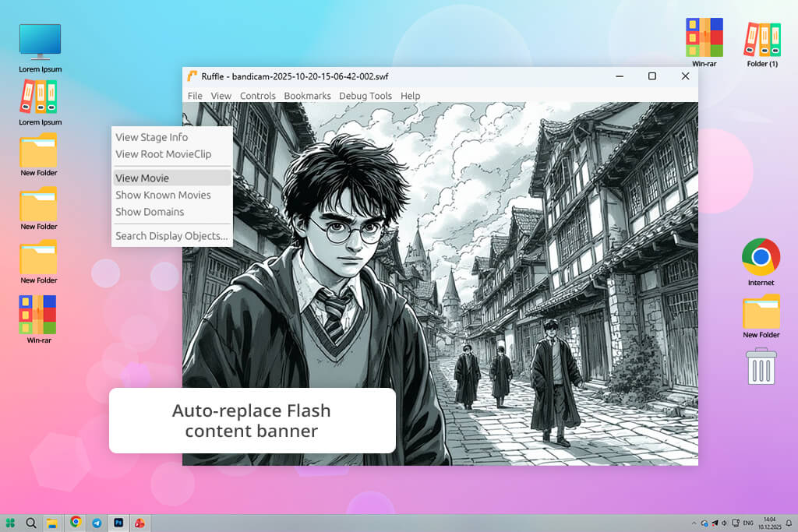Screen dimensions: 798x532
Task: Select the recycle bin desktop icon
Action: pos(761,366)
